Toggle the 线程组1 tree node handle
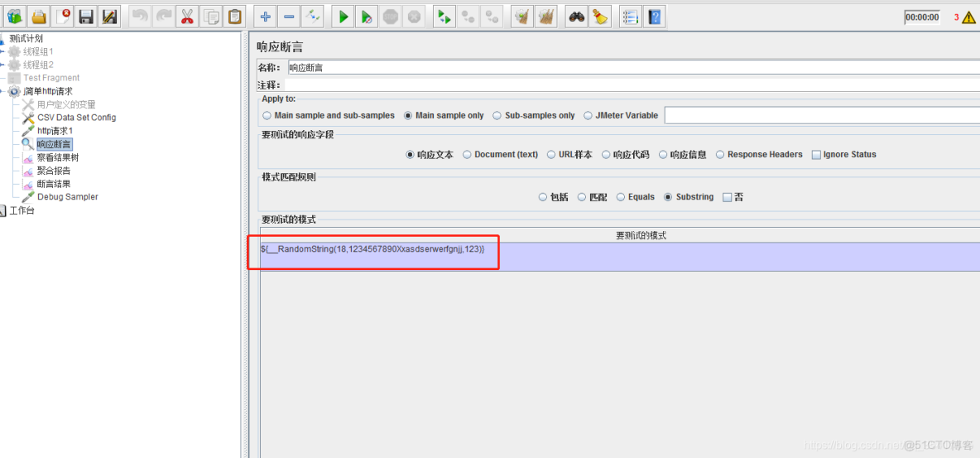Image resolution: width=980 pixels, height=458 pixels. 2,51
